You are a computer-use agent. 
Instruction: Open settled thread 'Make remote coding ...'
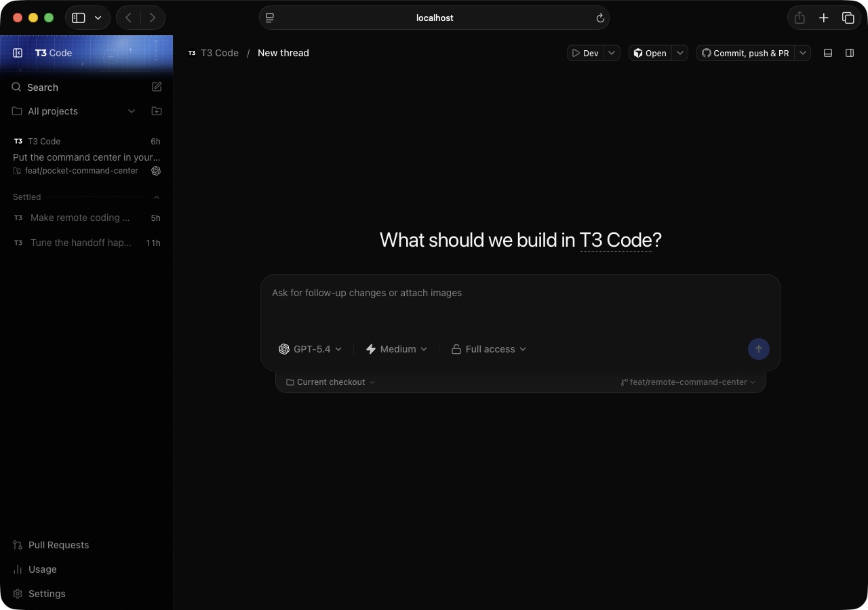[86, 218]
